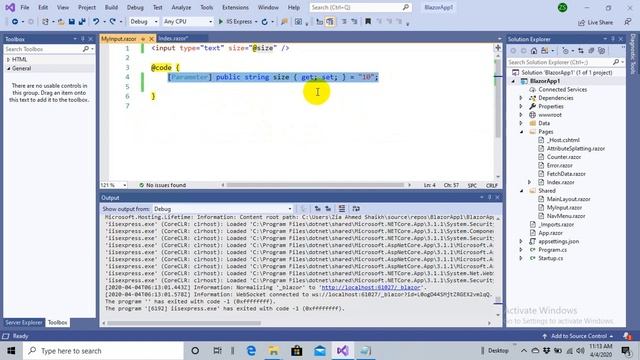
Task: Click the No issues found indicator
Action: pos(162,185)
